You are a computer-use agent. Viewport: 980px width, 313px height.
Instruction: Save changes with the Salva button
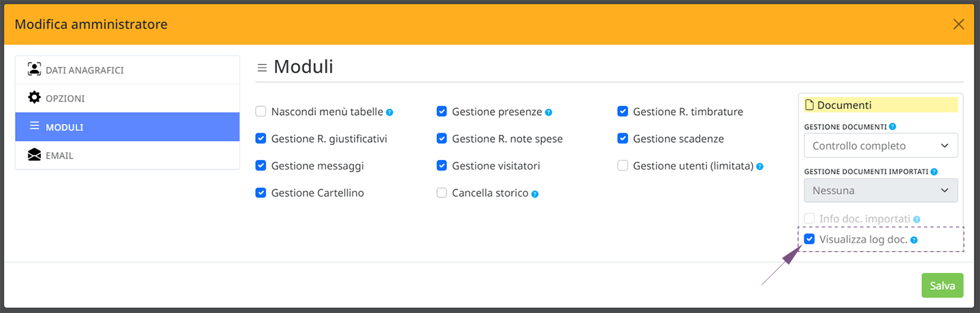coord(943,286)
